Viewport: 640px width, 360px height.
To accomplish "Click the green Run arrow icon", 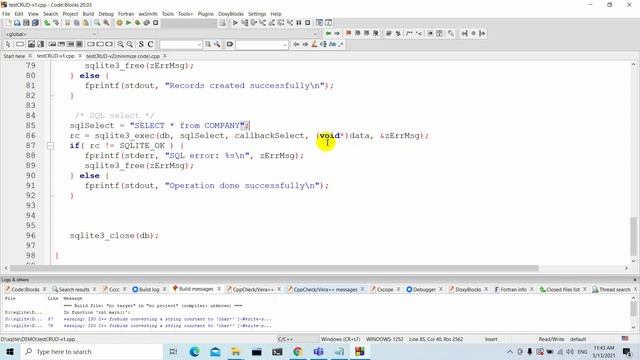I will coord(129,23).
